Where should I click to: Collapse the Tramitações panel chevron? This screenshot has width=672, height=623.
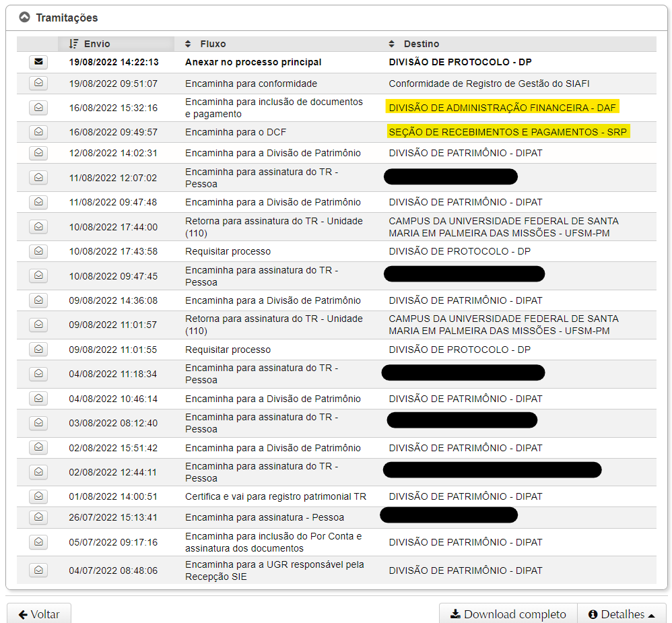click(x=24, y=18)
